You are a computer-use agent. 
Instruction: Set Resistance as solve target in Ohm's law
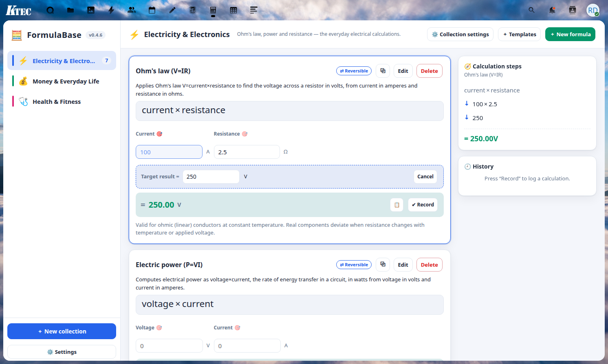(x=245, y=134)
